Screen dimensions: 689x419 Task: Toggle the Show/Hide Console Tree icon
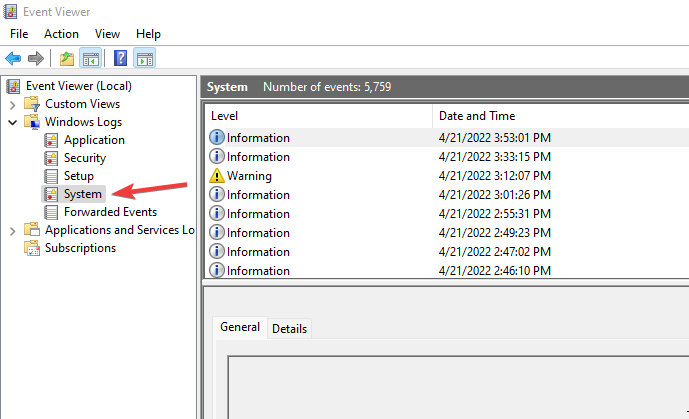click(89, 59)
